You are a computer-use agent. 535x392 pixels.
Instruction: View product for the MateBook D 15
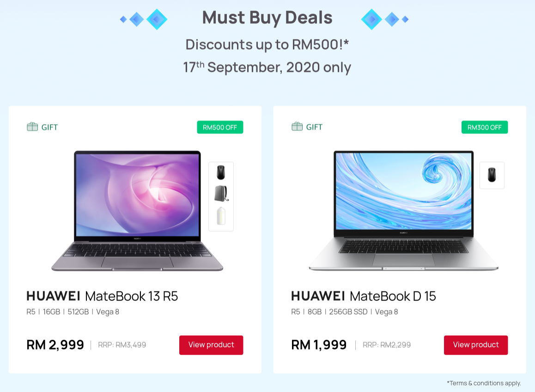click(475, 345)
